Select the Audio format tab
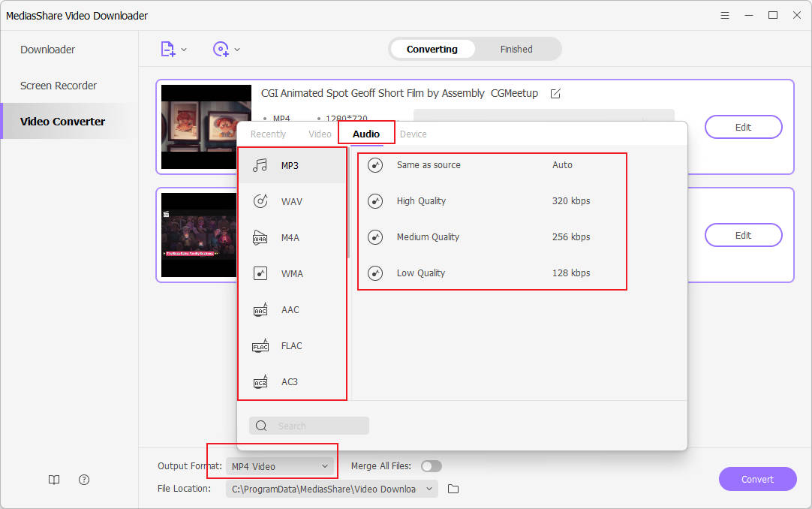This screenshot has width=812, height=509. point(366,134)
